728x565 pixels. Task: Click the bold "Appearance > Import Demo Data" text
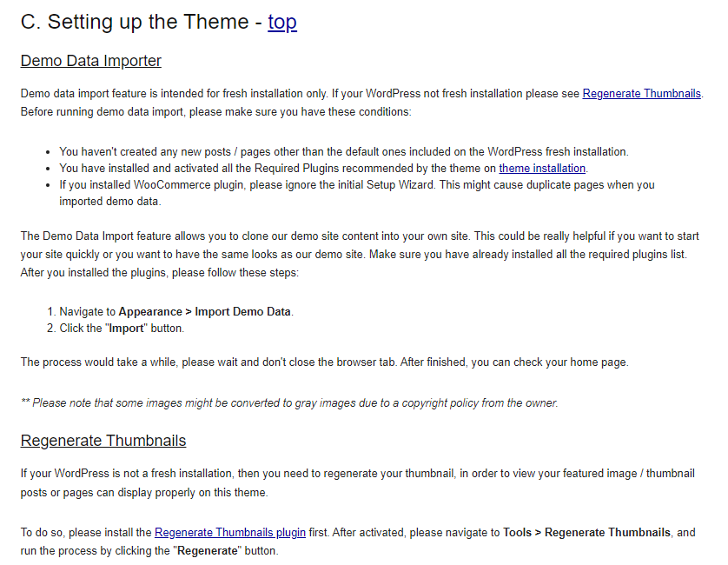pos(206,312)
